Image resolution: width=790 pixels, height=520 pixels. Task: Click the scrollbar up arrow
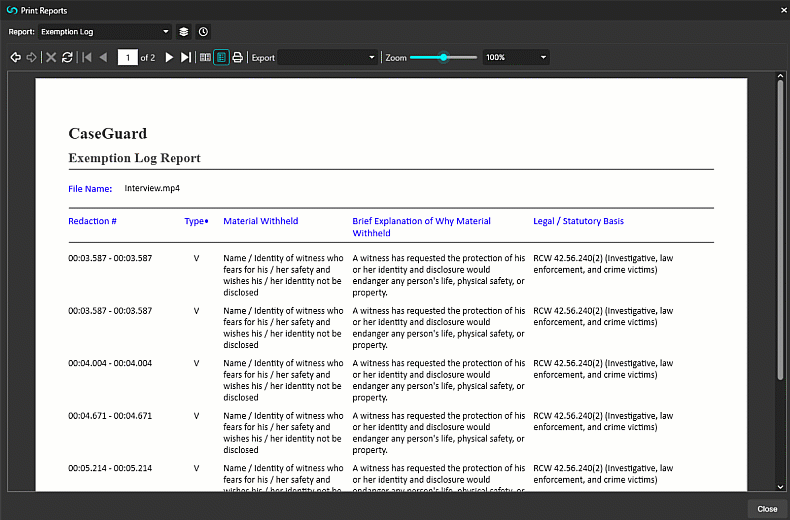pyautogui.click(x=780, y=76)
